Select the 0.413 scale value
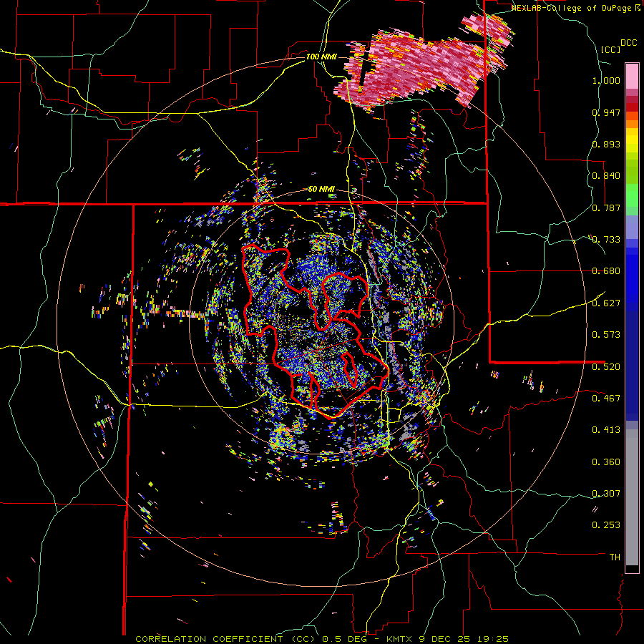The image size is (644, 644). click(x=606, y=430)
